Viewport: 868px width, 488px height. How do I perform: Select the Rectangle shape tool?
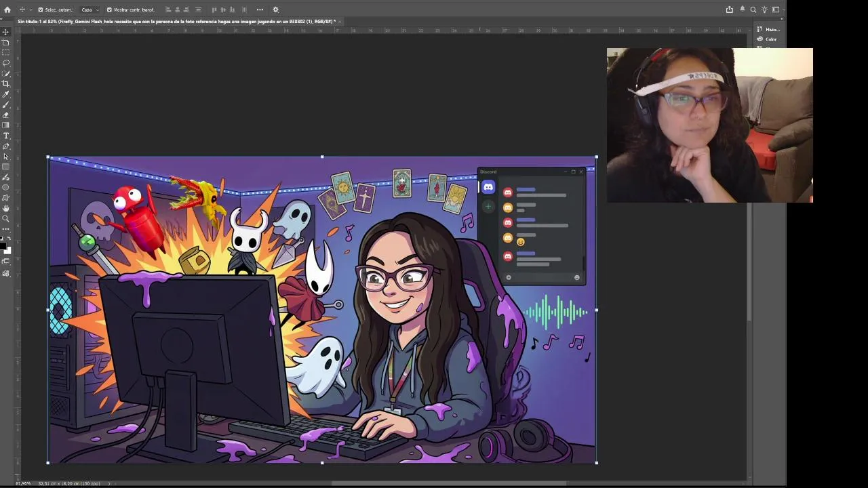[x=6, y=167]
